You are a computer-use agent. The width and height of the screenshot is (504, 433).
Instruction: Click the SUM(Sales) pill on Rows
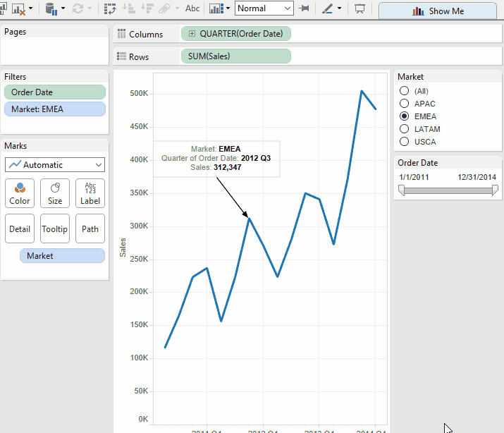click(x=235, y=56)
